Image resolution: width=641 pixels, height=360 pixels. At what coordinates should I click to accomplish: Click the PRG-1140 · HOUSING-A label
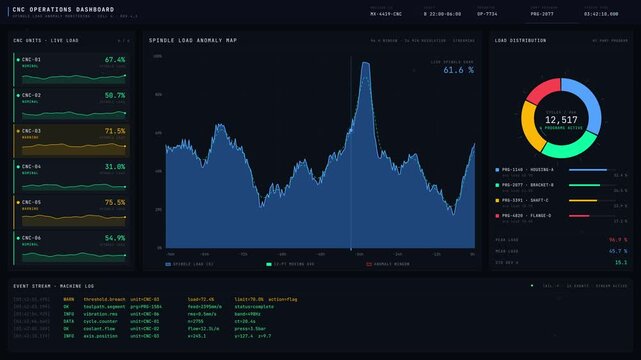point(527,170)
